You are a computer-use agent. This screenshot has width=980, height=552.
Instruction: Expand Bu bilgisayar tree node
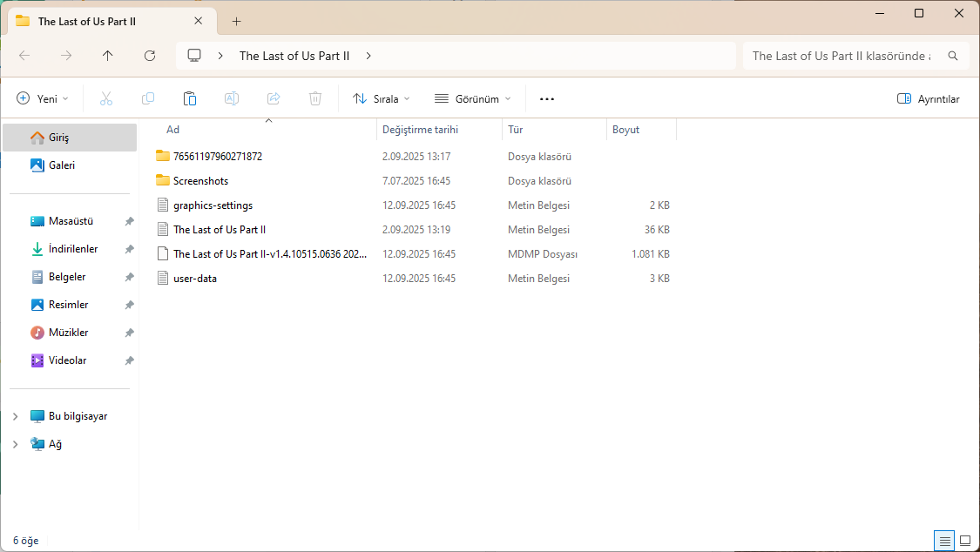(16, 416)
